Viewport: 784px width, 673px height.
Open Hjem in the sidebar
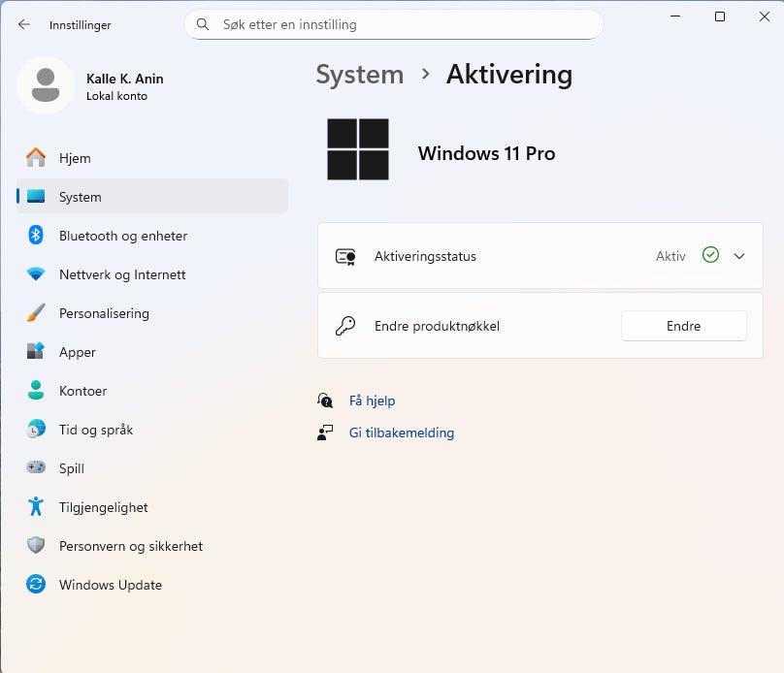[152, 158]
